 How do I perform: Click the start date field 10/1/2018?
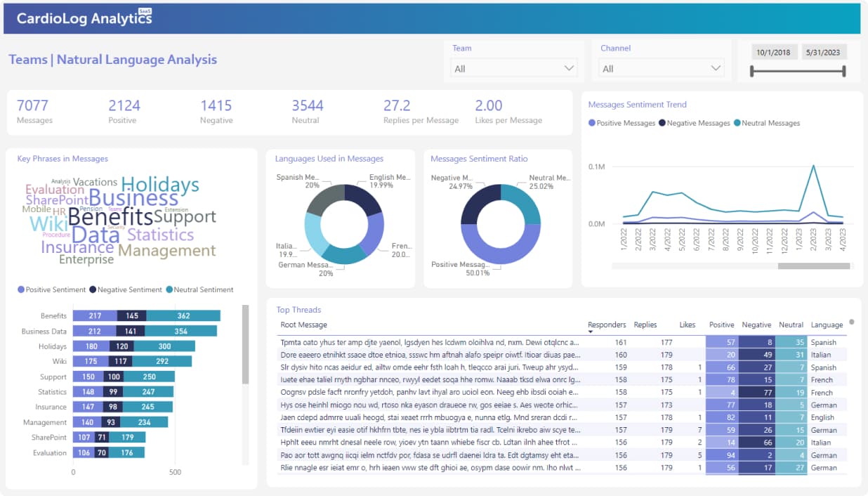tap(773, 52)
